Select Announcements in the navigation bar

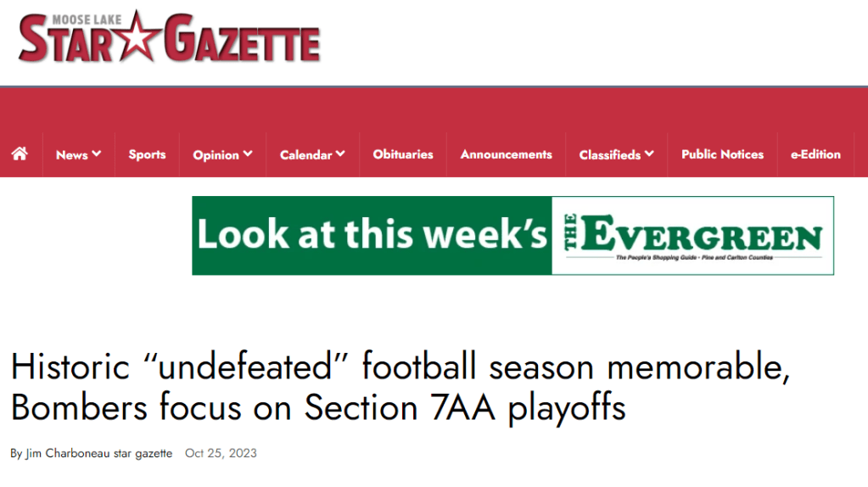click(x=506, y=154)
